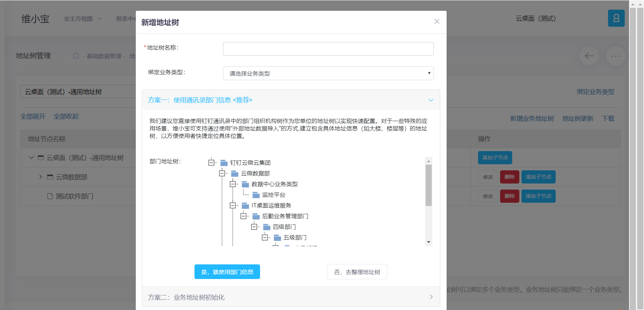Click the home icon in breadcrumb
The height and width of the screenshot is (310, 644).
(x=76, y=56)
